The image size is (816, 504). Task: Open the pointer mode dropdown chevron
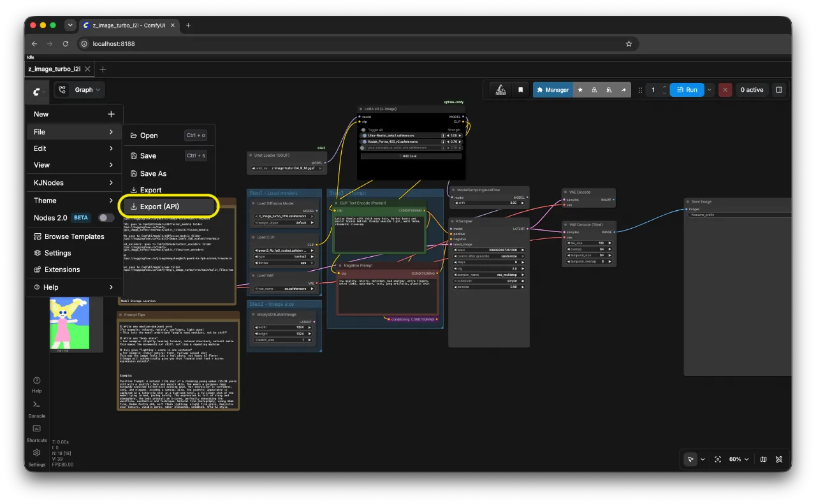point(703,459)
